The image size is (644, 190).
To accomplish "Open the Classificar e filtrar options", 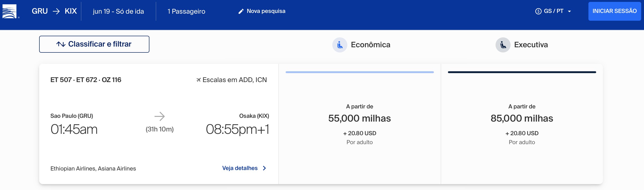I will [94, 44].
